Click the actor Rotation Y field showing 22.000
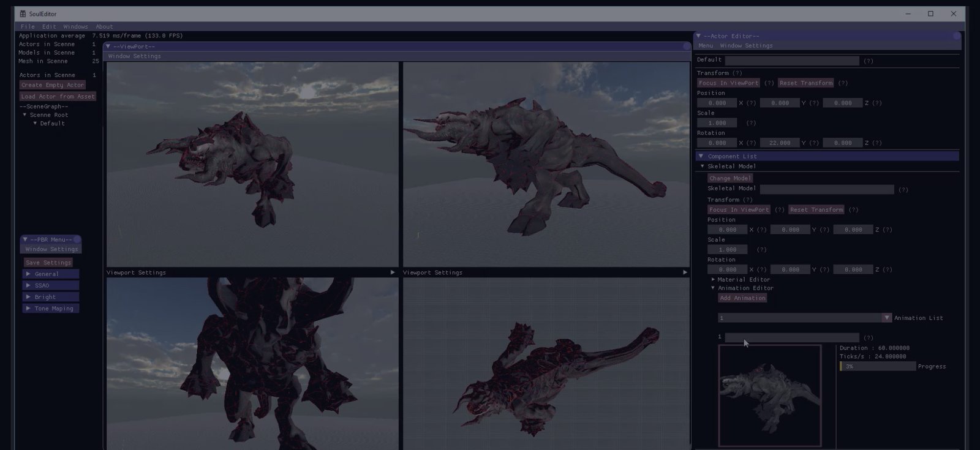The width and height of the screenshot is (980, 450). (779, 143)
